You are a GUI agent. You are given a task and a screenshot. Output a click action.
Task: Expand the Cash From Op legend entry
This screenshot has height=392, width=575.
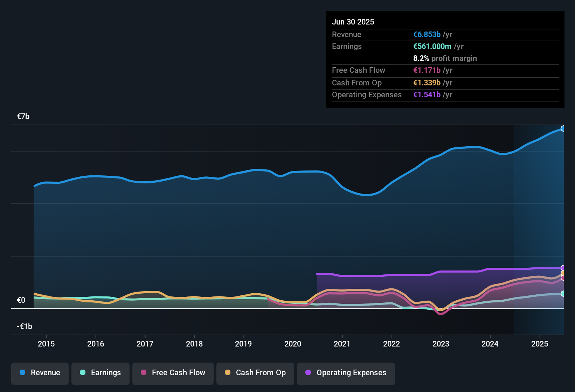[255, 373]
